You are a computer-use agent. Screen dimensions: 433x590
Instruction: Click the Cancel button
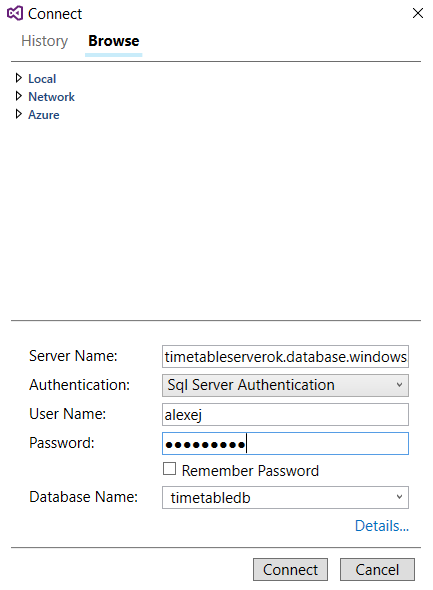click(x=377, y=569)
